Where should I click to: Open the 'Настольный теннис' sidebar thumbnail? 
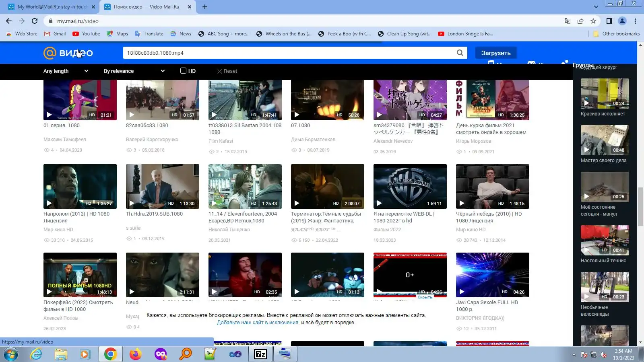click(x=605, y=240)
